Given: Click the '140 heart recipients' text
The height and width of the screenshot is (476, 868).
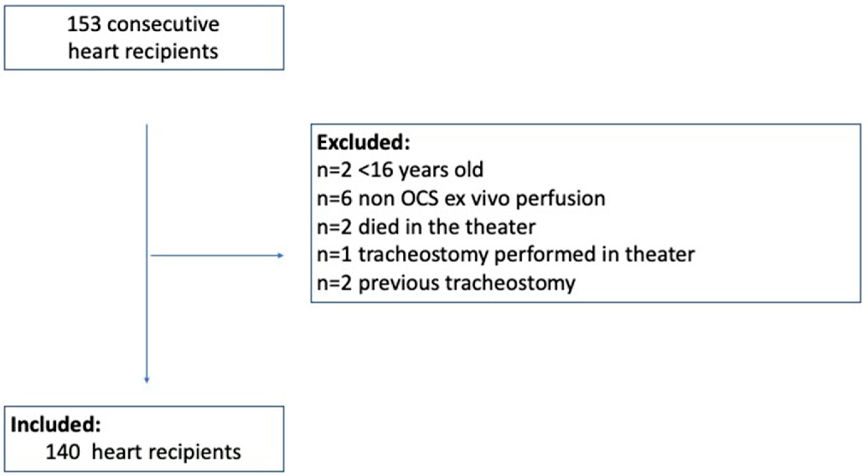Looking at the screenshot, I should [143, 452].
